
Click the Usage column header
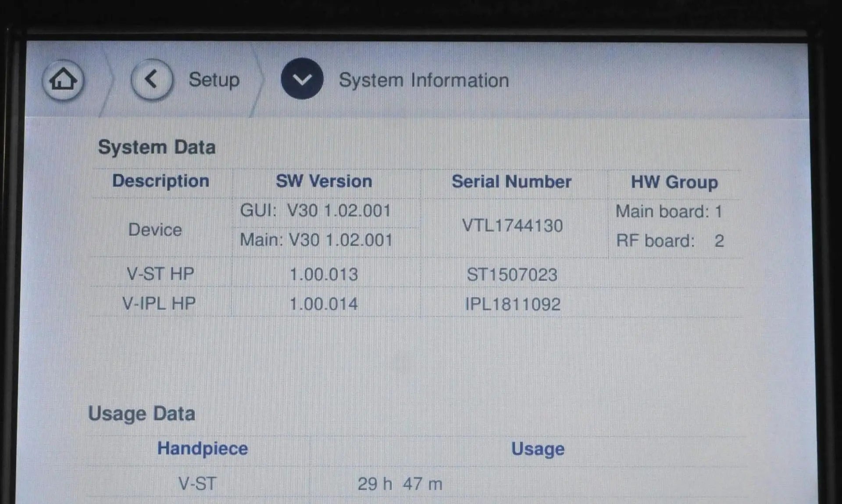pos(538,449)
